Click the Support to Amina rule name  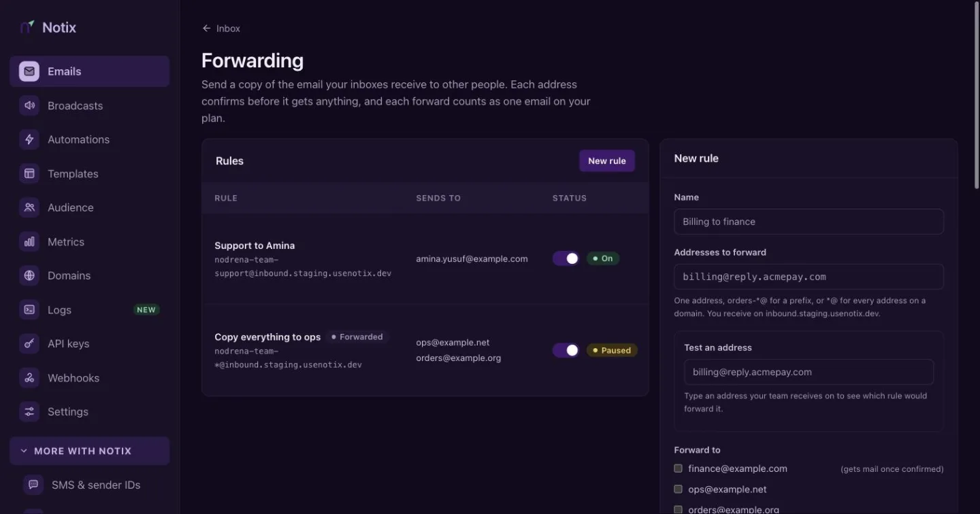click(x=255, y=245)
